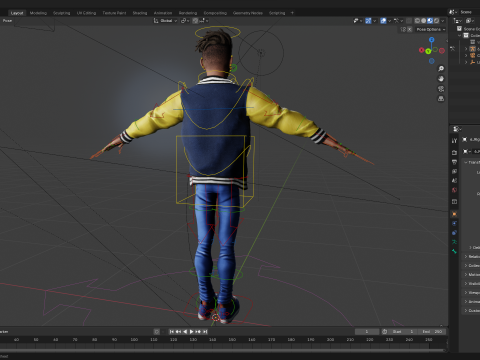Open the View Layer properties tab

(x=454, y=171)
